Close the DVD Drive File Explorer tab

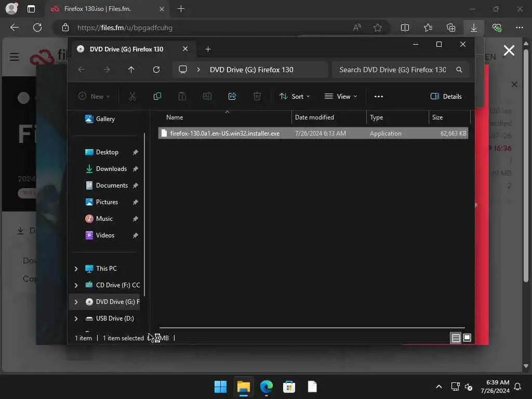click(185, 49)
